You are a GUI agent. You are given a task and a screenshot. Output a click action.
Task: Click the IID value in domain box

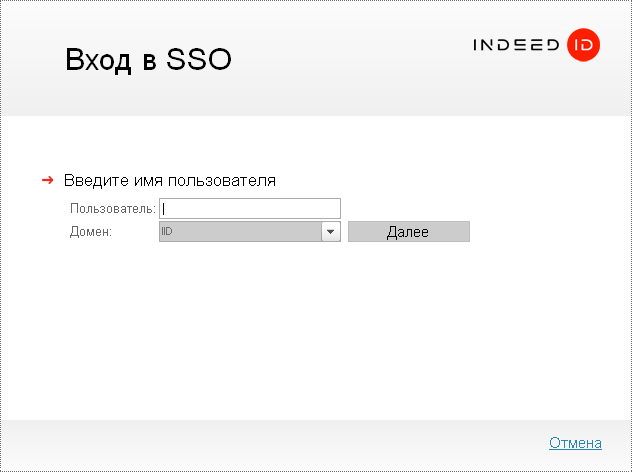click(167, 232)
